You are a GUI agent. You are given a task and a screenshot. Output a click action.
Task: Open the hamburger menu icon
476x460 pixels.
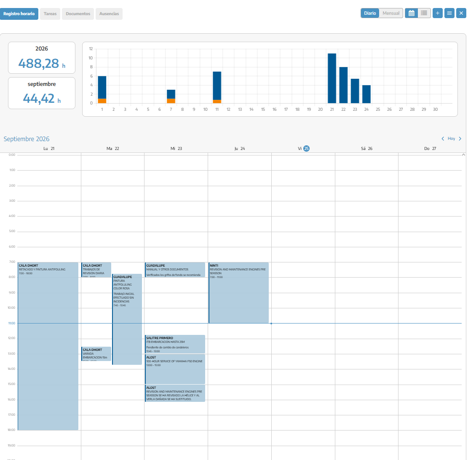pos(449,13)
